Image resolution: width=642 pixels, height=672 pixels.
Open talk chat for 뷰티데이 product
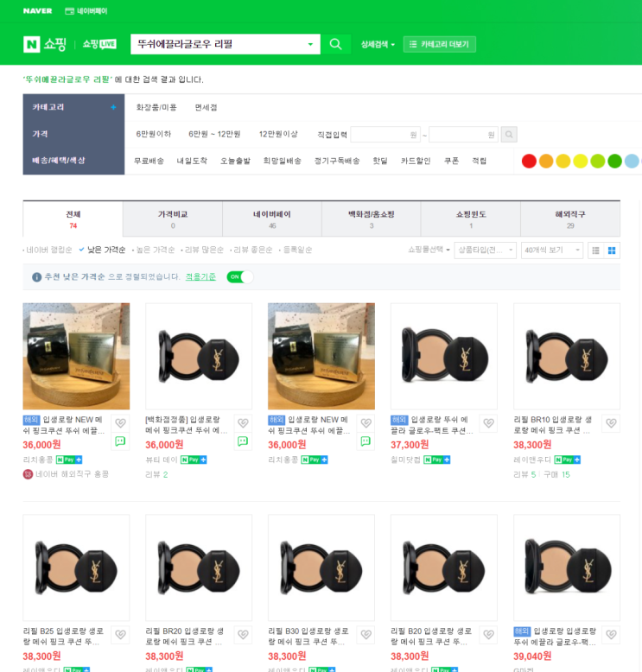click(243, 441)
